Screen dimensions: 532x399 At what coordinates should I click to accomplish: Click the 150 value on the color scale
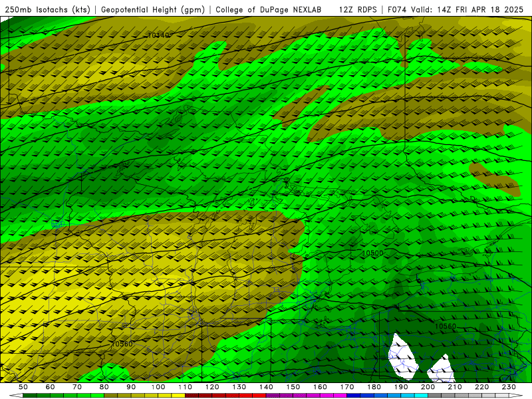pos(293,387)
